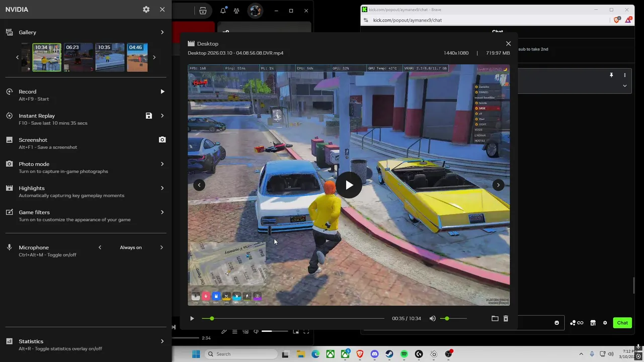Switch microphone mode to previous option
The height and width of the screenshot is (362, 644).
coord(100,247)
